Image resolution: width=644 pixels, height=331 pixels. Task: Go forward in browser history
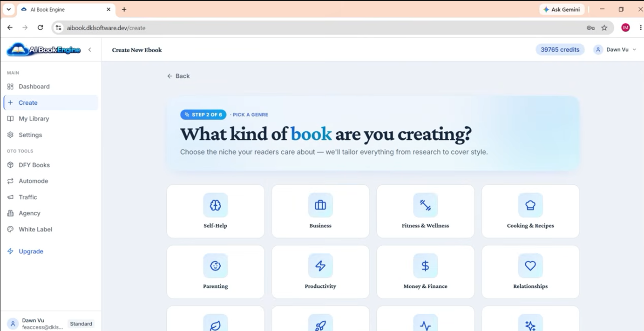25,28
